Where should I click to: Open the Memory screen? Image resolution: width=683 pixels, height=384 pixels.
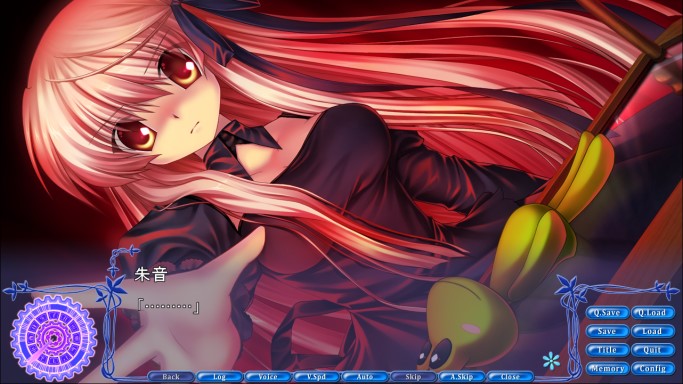tap(607, 369)
